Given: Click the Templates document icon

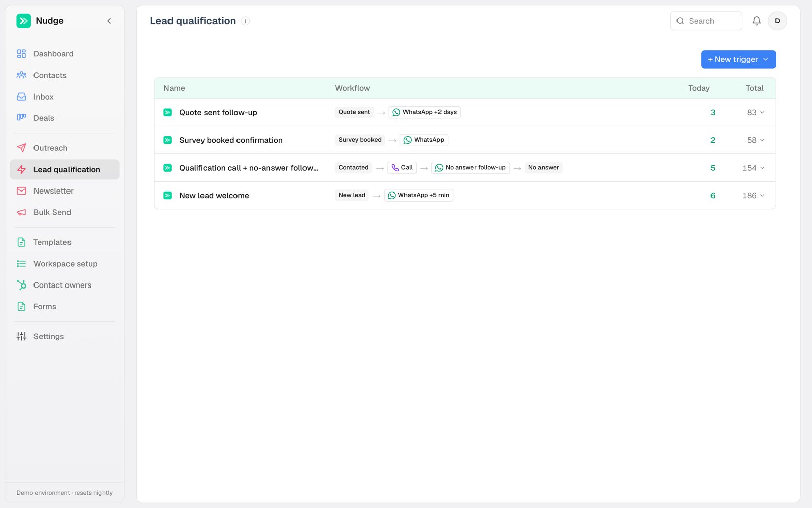Looking at the screenshot, I should click(21, 242).
